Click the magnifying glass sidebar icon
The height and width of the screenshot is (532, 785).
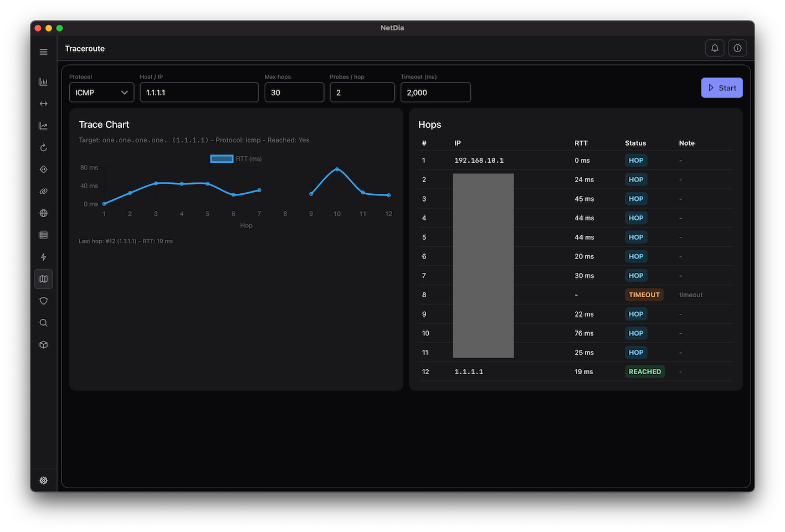pyautogui.click(x=44, y=323)
